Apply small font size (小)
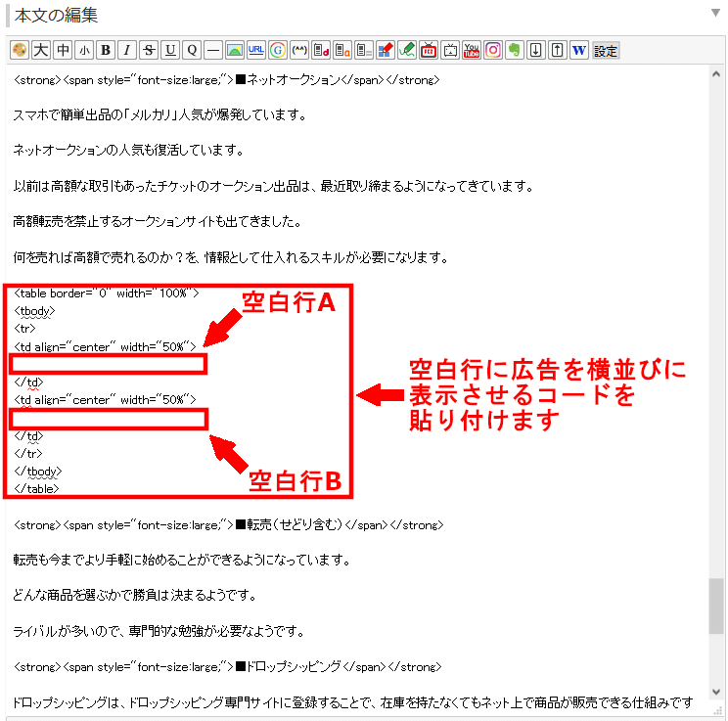This screenshot has height=721, width=728. click(x=84, y=50)
